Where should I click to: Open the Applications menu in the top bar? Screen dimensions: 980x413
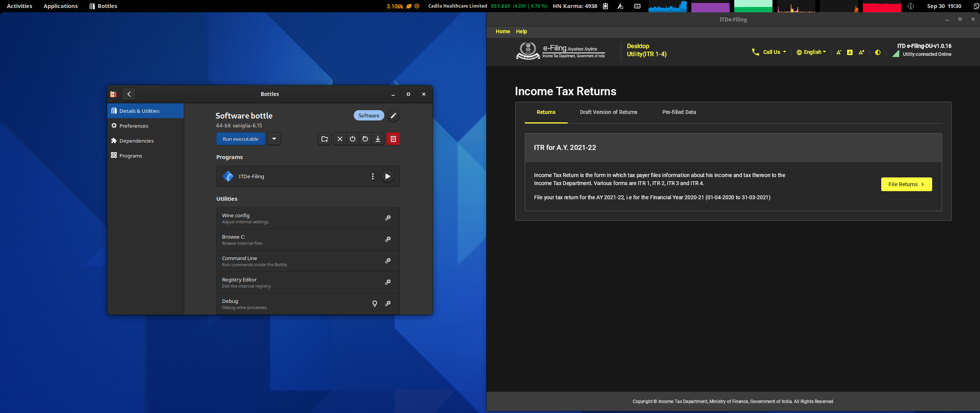point(60,6)
